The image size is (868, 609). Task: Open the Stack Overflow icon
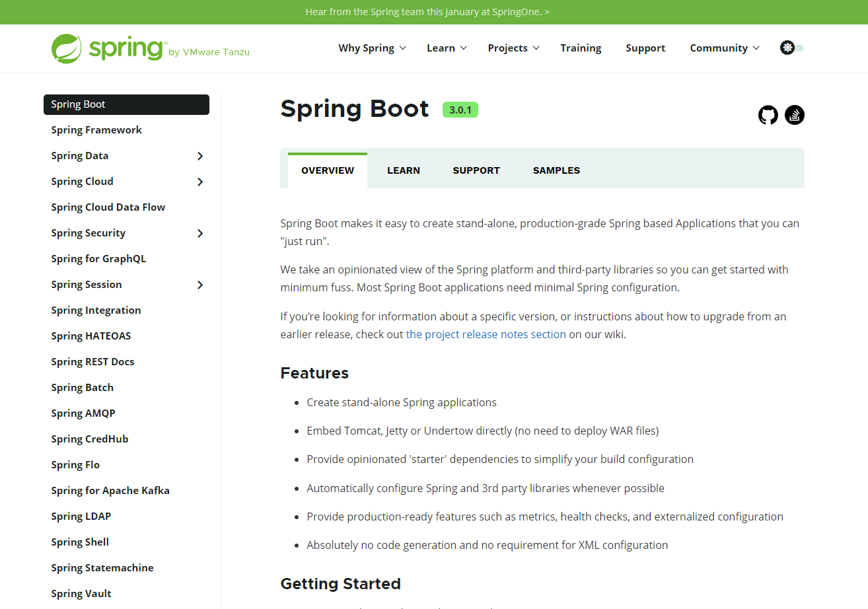pos(795,115)
